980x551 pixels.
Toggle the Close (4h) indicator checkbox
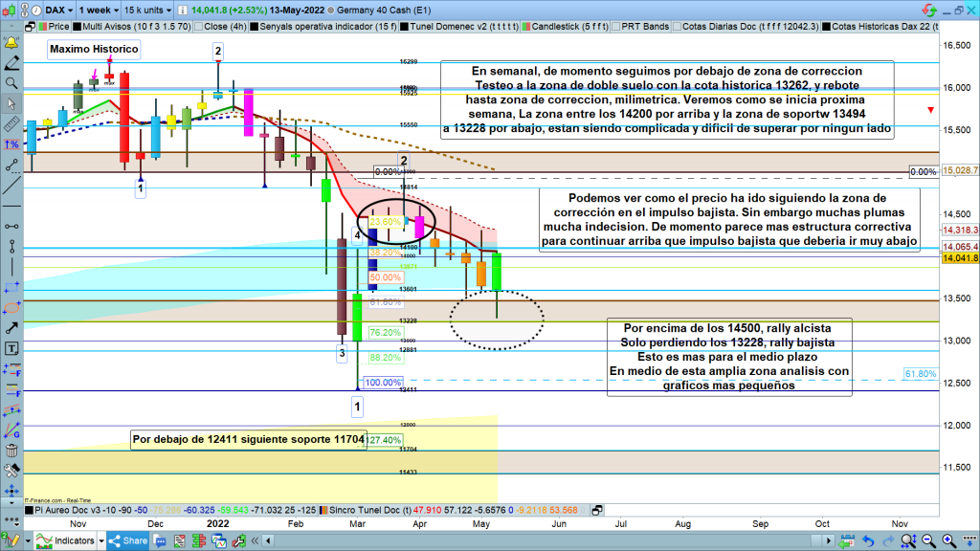click(x=196, y=28)
